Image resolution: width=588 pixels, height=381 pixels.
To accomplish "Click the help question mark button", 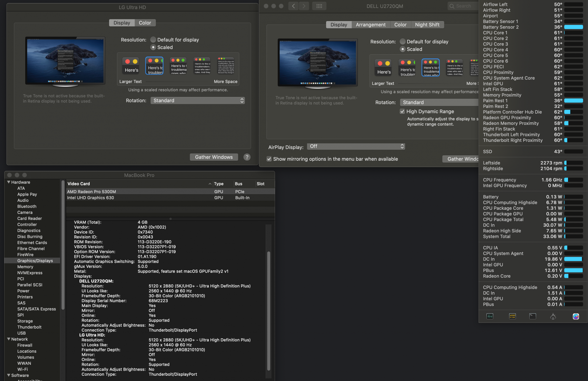I will (x=247, y=157).
